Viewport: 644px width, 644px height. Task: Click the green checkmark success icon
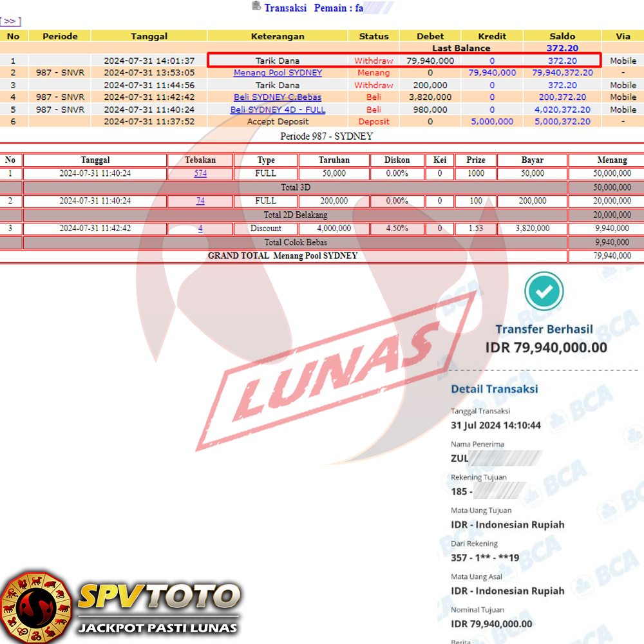pos(544,292)
